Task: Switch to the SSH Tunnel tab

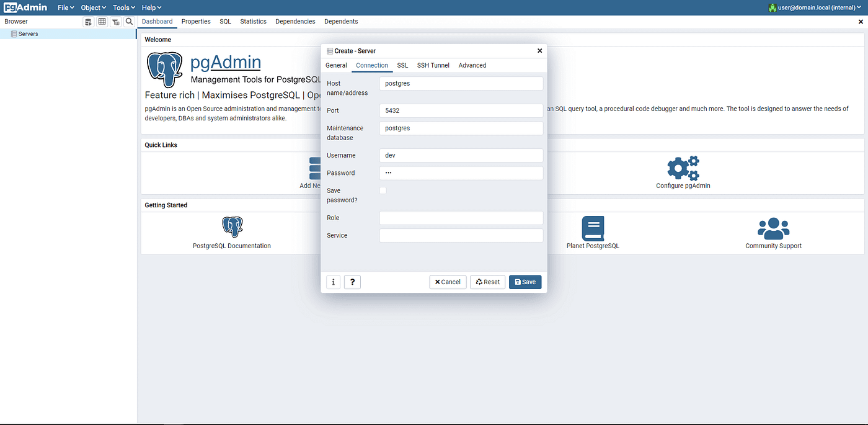Action: click(433, 65)
